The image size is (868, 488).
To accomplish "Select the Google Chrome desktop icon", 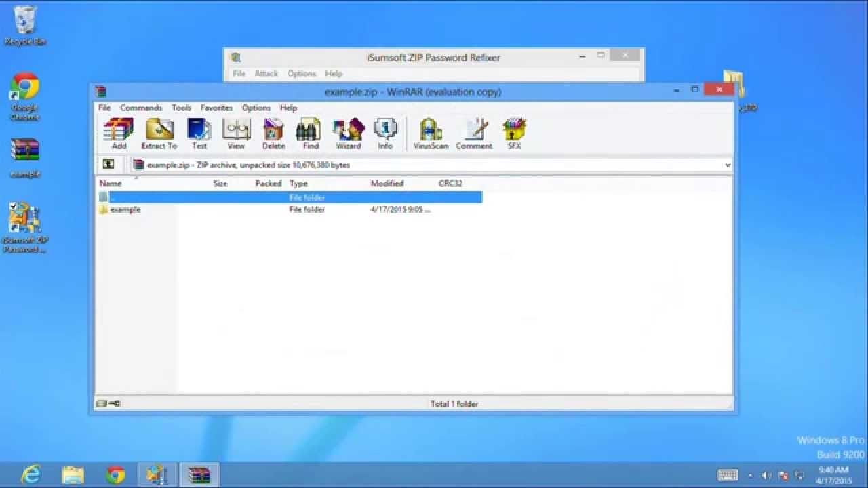I will coord(25,96).
